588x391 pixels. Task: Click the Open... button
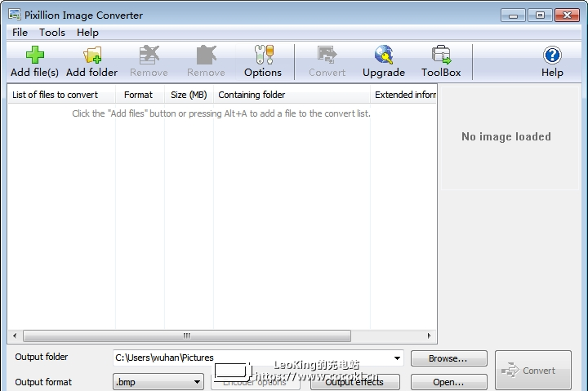point(449,382)
